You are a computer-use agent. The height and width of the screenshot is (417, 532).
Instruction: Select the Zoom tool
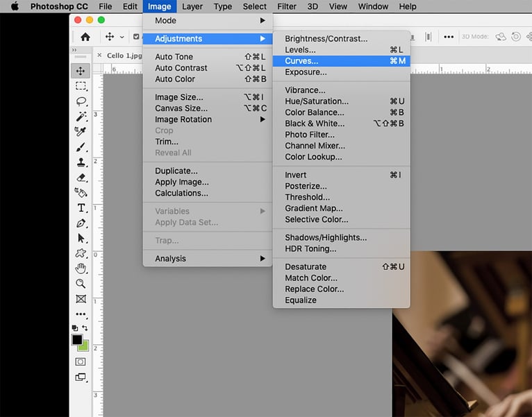pos(81,283)
